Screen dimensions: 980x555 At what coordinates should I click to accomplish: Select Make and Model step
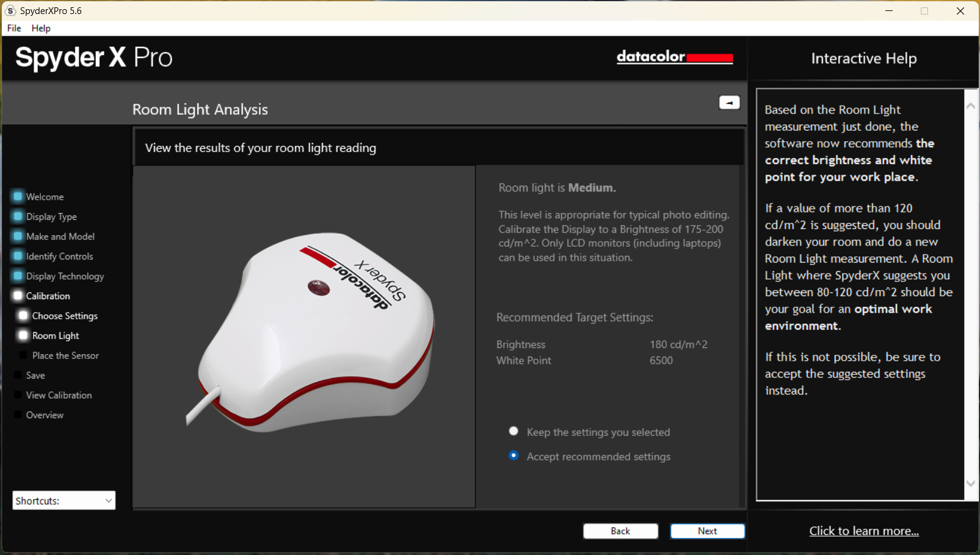[60, 236]
